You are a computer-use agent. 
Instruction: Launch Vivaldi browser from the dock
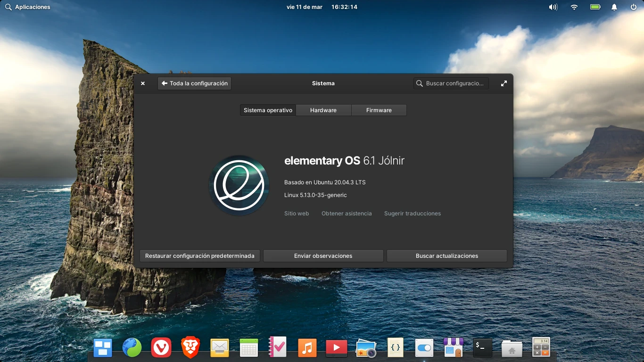[x=161, y=348]
